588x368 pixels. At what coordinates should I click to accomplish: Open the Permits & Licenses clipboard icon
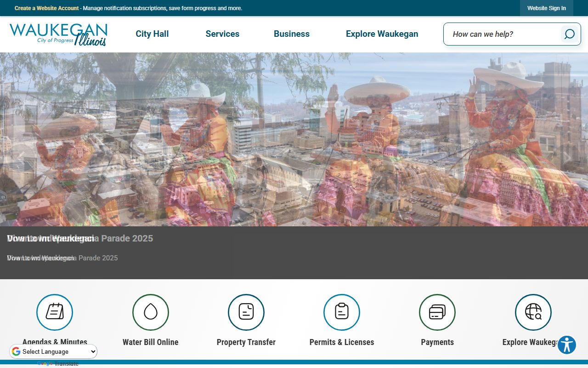342,312
